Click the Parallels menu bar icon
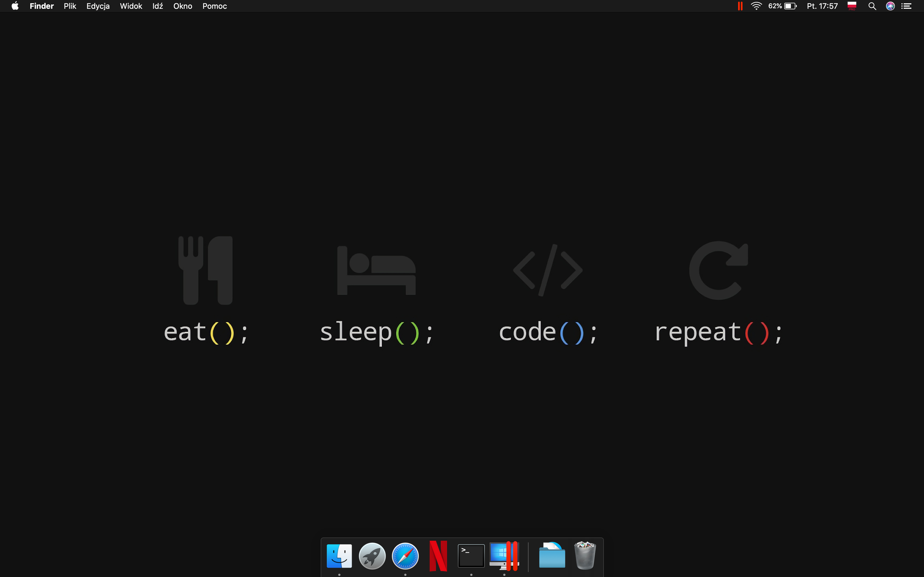 click(x=740, y=6)
